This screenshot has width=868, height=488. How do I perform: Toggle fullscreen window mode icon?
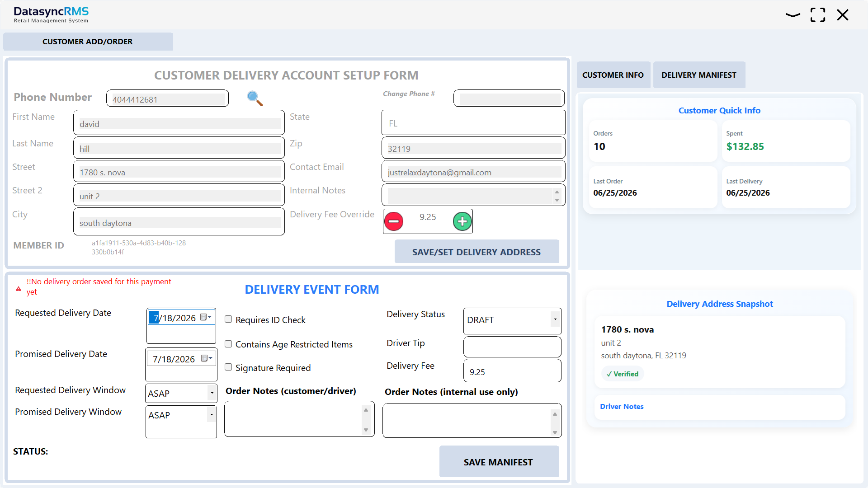[818, 15]
